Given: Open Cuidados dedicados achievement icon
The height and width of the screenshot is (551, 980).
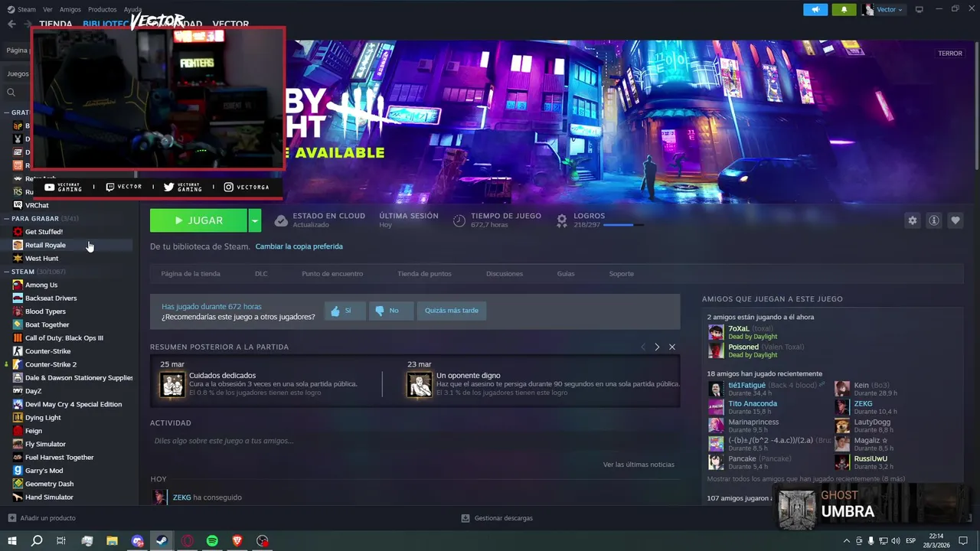Looking at the screenshot, I should pos(173,384).
